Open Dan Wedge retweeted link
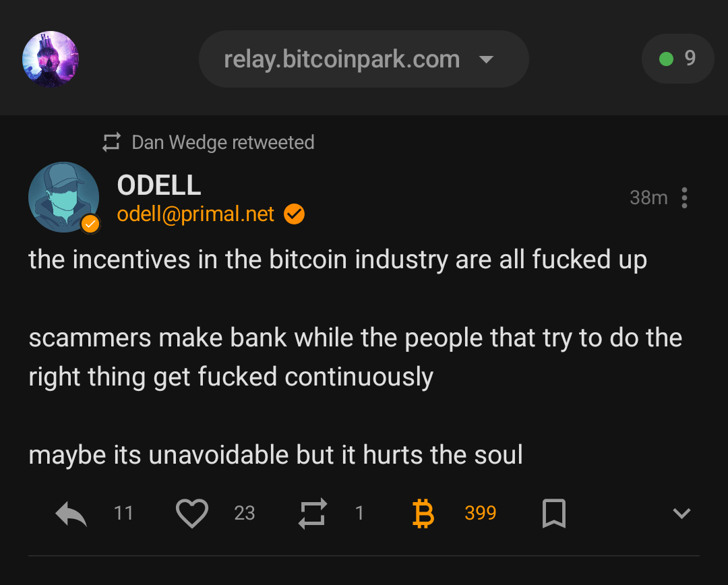728x585 pixels. pos(223,142)
